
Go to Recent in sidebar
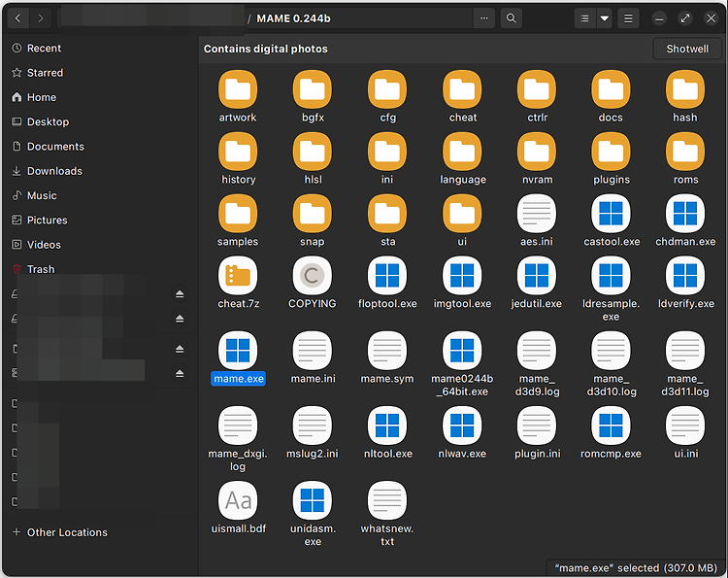pos(99,49)
